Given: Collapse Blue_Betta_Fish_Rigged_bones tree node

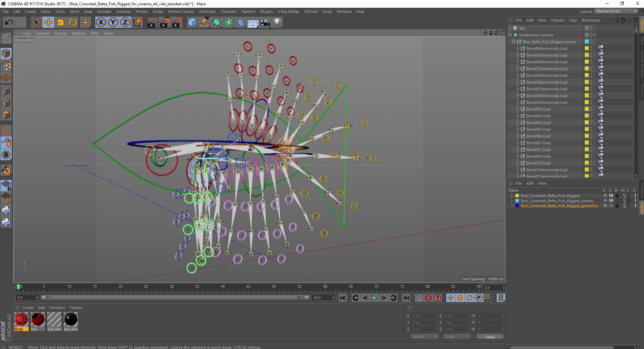Looking at the screenshot, I should [514, 42].
